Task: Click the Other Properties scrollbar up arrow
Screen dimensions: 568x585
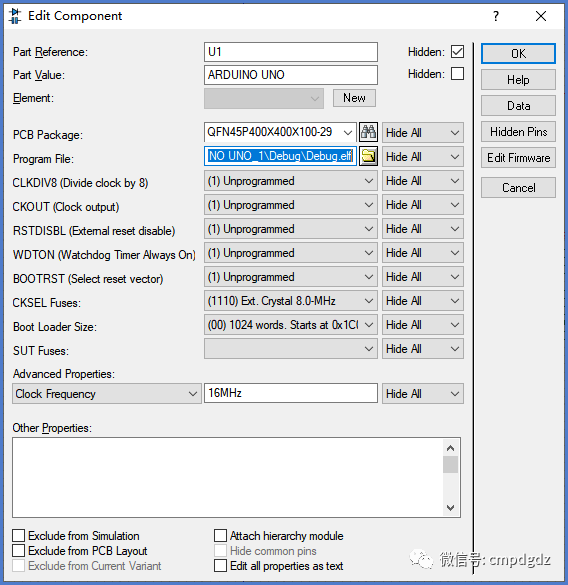Action: pyautogui.click(x=450, y=448)
